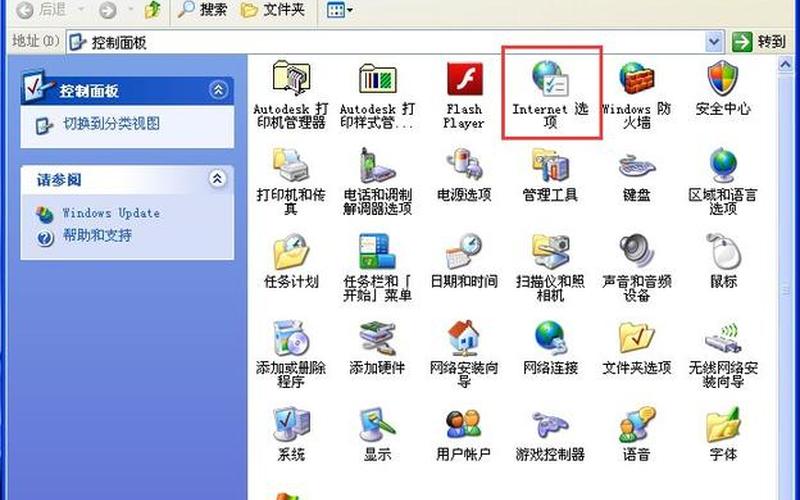Click the vertical scrollbar thumb
This screenshot has height=500, width=800.
point(786,290)
